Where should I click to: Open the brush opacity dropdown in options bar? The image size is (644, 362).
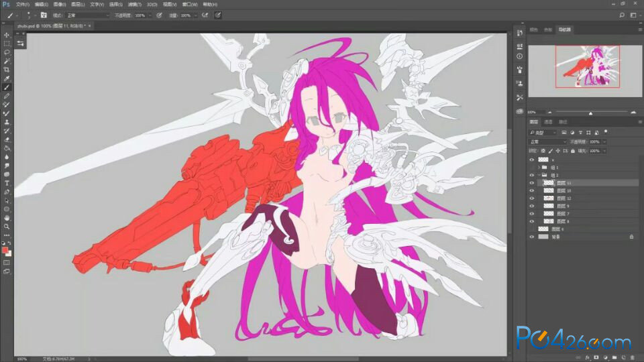pyautogui.click(x=150, y=15)
